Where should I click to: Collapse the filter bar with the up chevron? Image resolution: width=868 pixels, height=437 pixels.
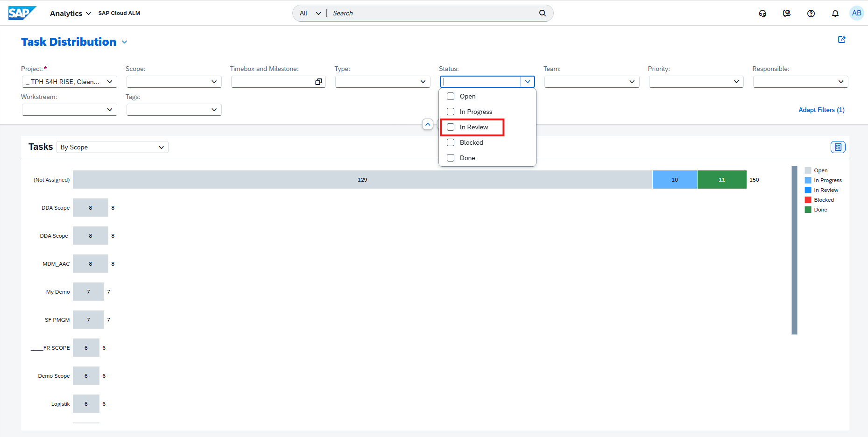click(428, 125)
